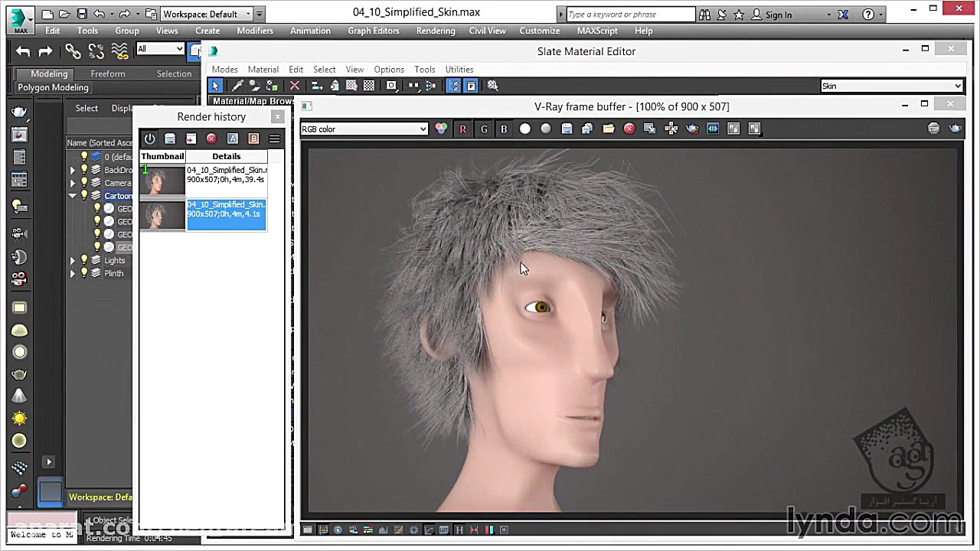Open Skin view dropdown in Slate editor
Image resolution: width=980 pixels, height=551 pixels.
pyautogui.click(x=891, y=86)
